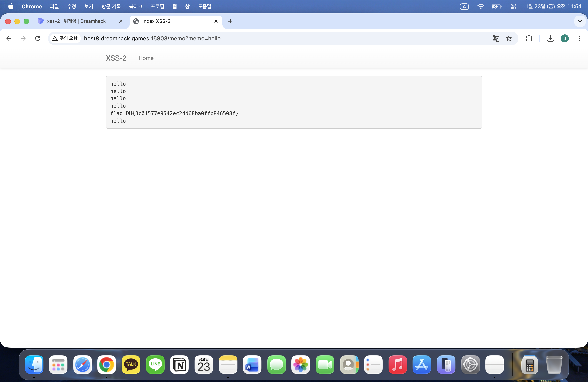Click the XSS-2 brand link

point(116,58)
